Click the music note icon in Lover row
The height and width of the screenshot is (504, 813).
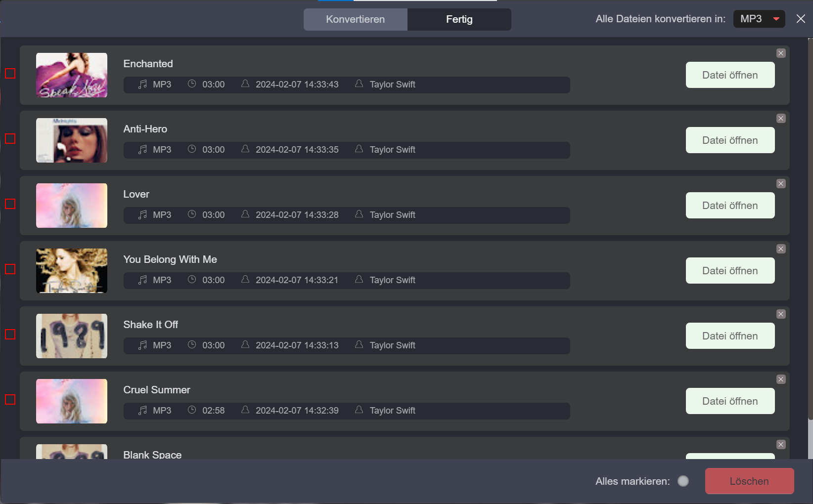click(x=142, y=214)
